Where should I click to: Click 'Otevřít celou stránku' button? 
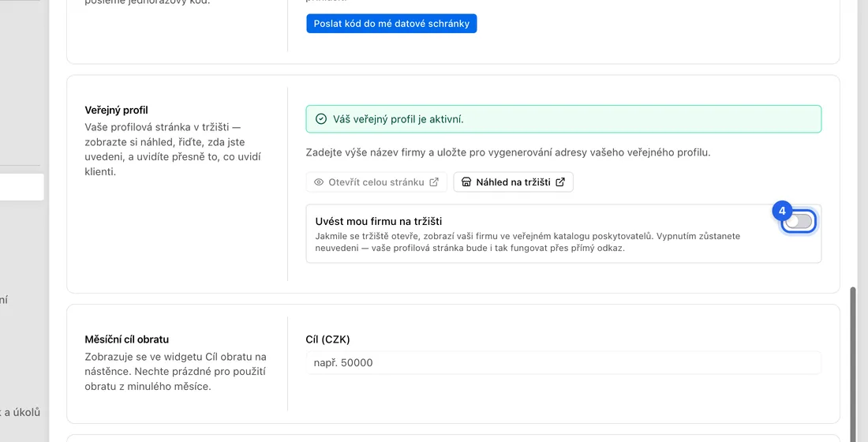click(376, 182)
